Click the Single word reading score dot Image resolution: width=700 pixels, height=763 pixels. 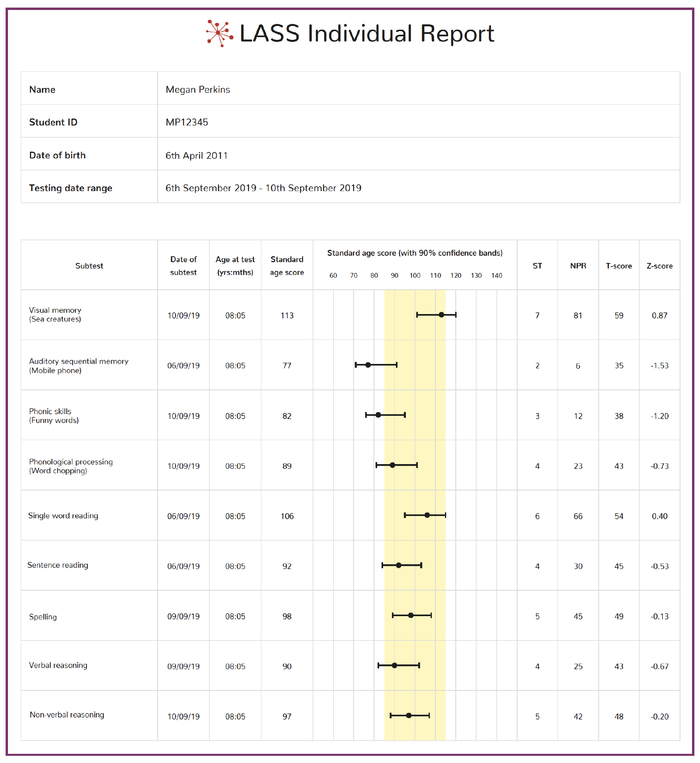427,515
